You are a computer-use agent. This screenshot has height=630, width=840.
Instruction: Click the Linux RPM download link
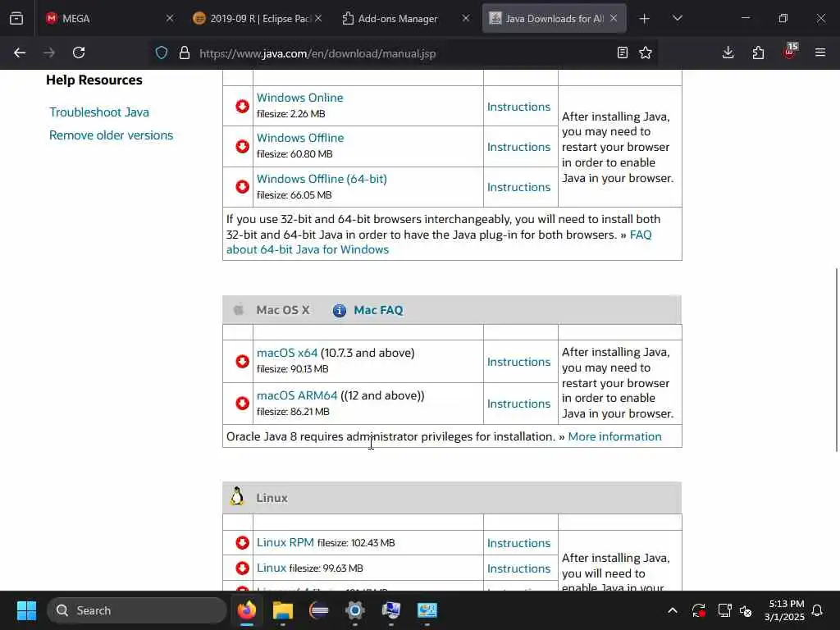tap(285, 542)
